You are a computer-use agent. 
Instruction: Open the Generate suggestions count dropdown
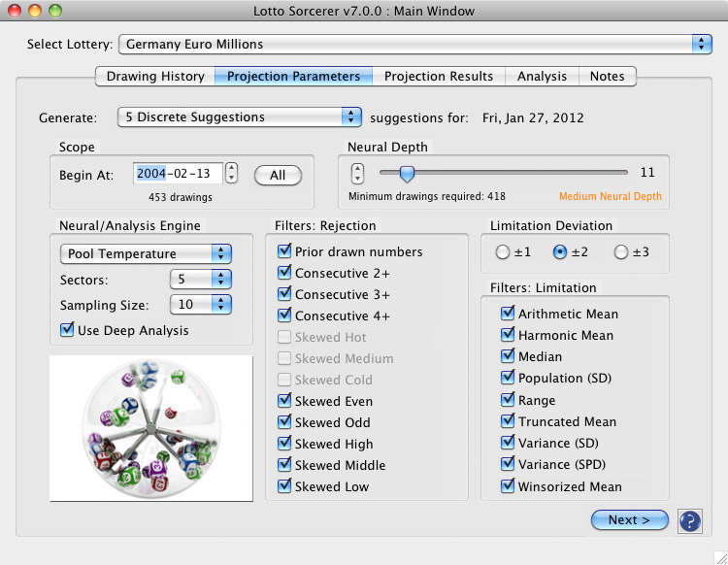click(239, 117)
